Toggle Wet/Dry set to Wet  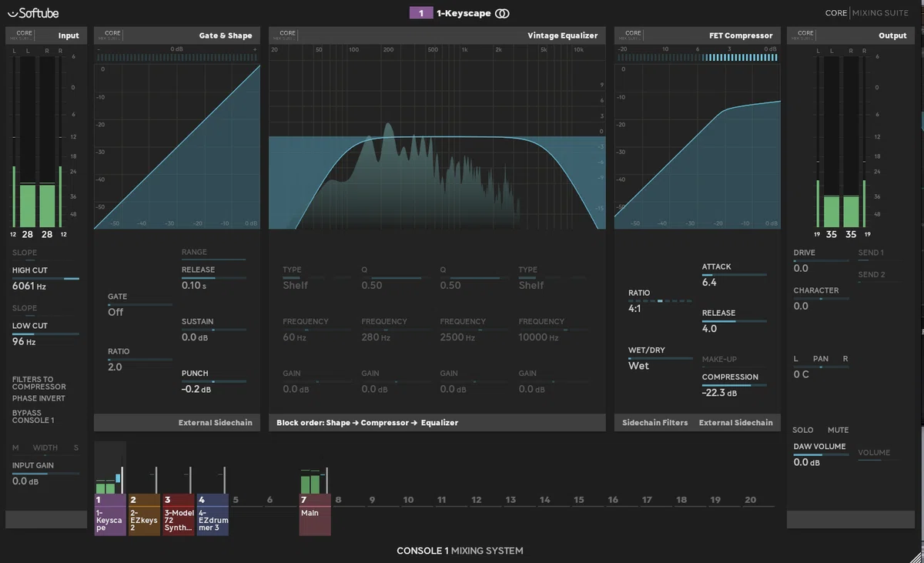coord(638,366)
